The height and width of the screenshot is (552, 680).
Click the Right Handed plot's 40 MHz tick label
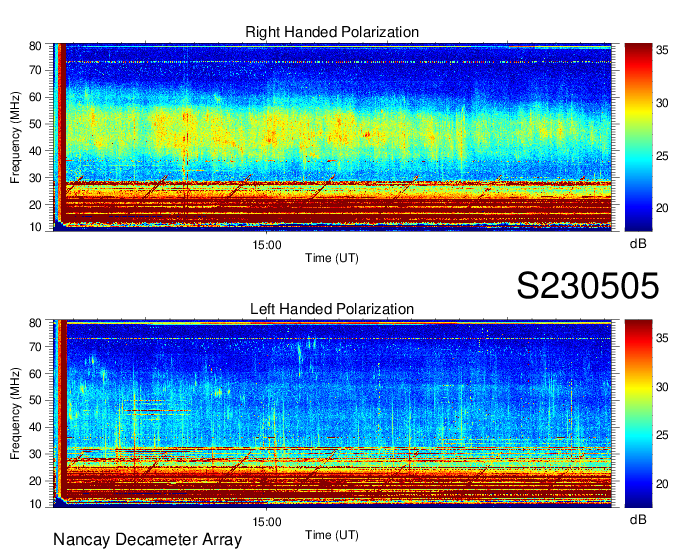pos(35,151)
